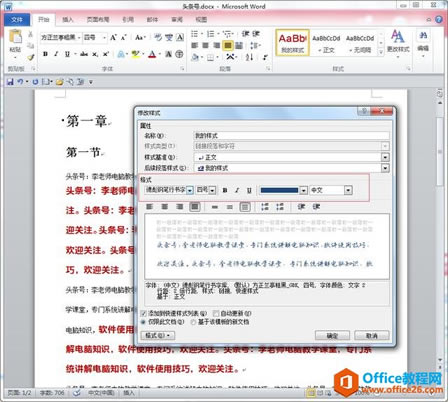
Task: Click Bold button in Modify Style dialog
Action: (x=225, y=190)
